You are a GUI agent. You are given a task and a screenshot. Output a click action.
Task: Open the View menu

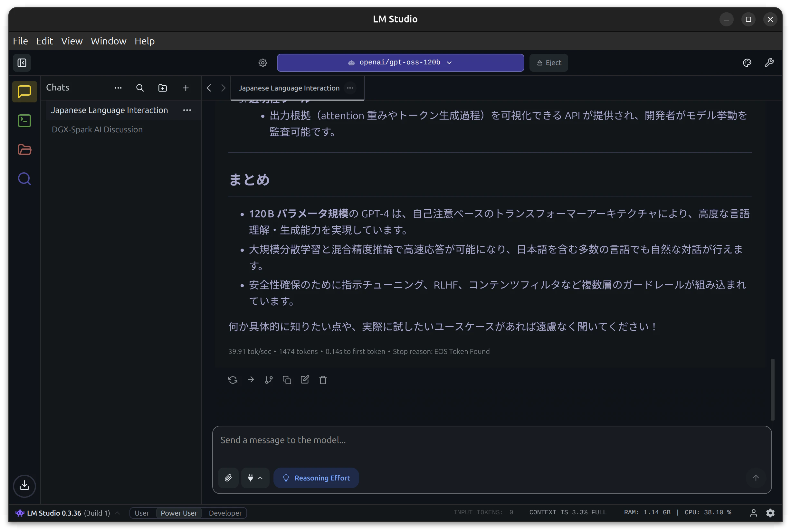point(71,41)
